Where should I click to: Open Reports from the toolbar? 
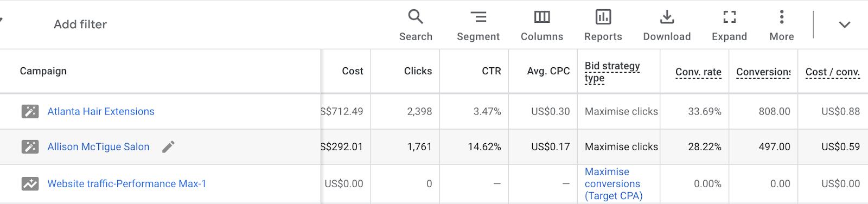[x=603, y=25]
